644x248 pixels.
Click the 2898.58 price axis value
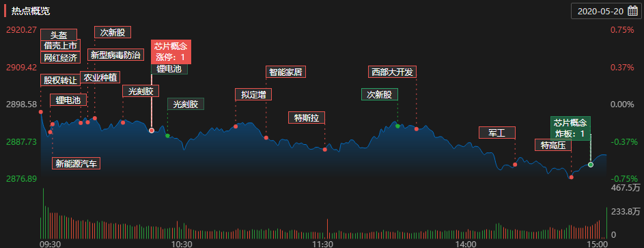22,105
